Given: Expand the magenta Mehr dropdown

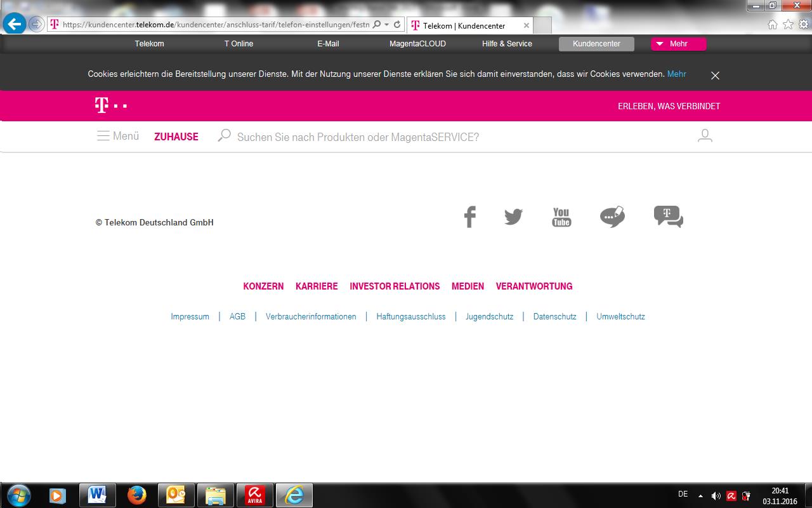Looking at the screenshot, I should click(678, 44).
